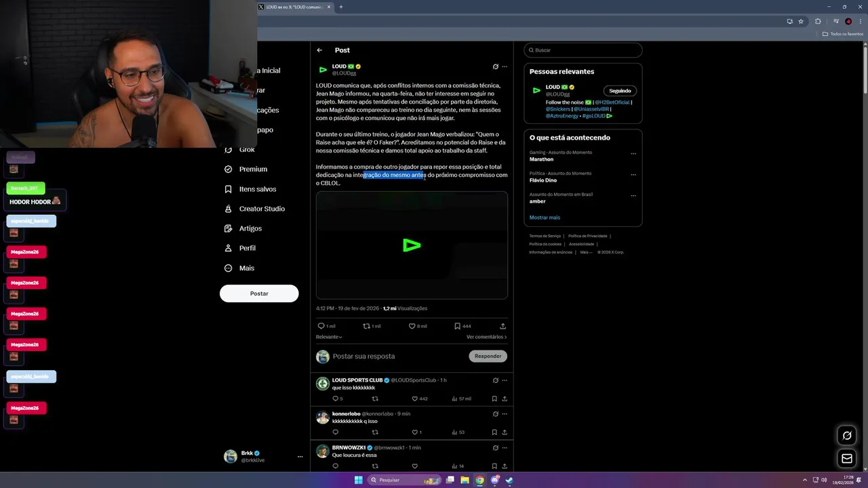Image resolution: width=868 pixels, height=488 pixels.
Task: Open Steam from taskbar
Action: point(509,480)
